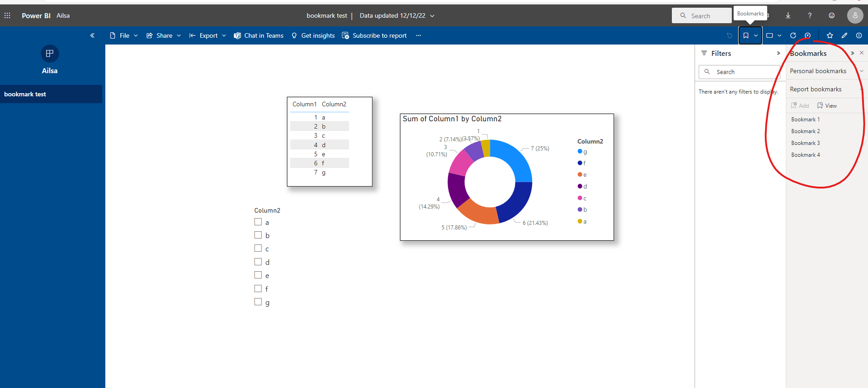The width and height of the screenshot is (868, 388).
Task: Click the Filters pane Search field
Action: (x=740, y=72)
